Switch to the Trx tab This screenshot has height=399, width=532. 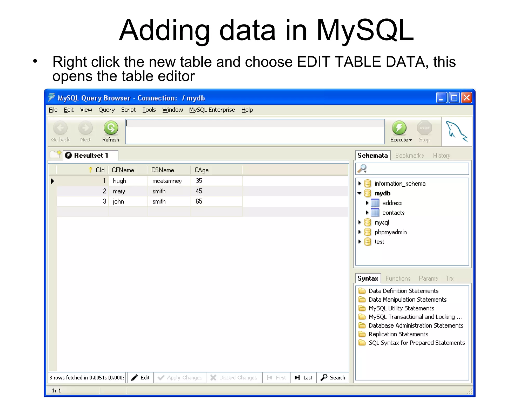(450, 278)
